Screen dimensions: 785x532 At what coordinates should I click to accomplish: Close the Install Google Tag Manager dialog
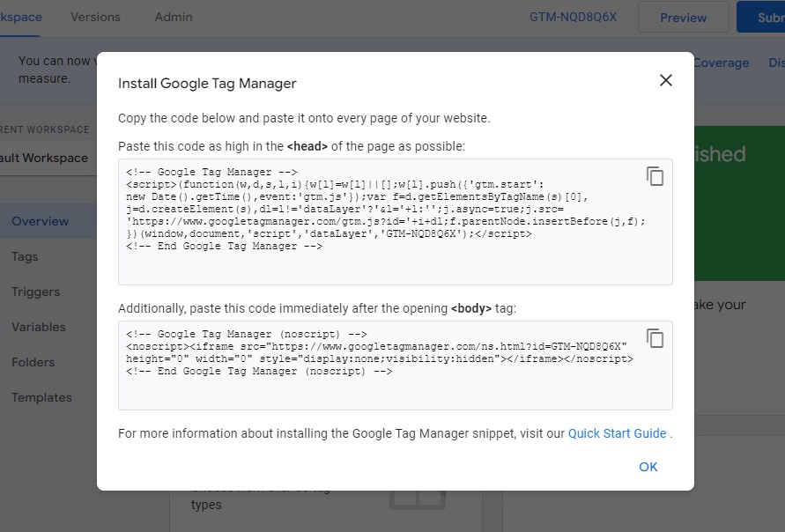point(666,80)
